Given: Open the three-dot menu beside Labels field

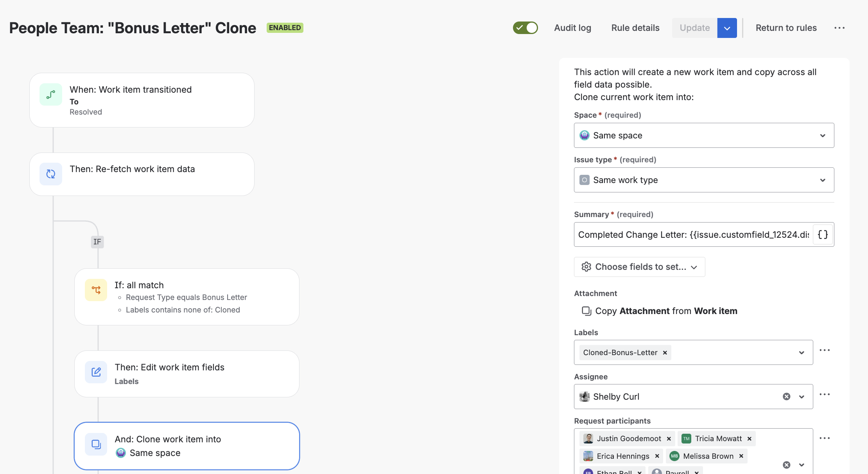Looking at the screenshot, I should pos(825,350).
